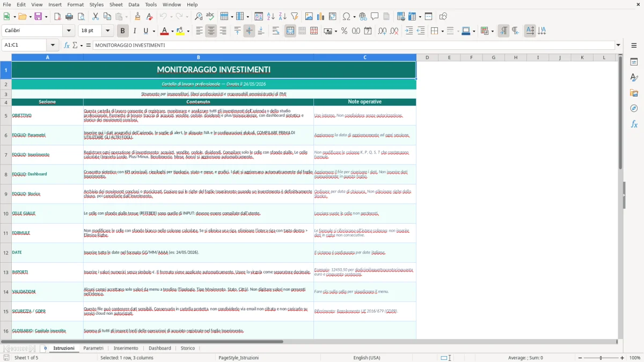Cut the selection with scissors icon
The width and height of the screenshot is (644, 362).
(x=95, y=17)
